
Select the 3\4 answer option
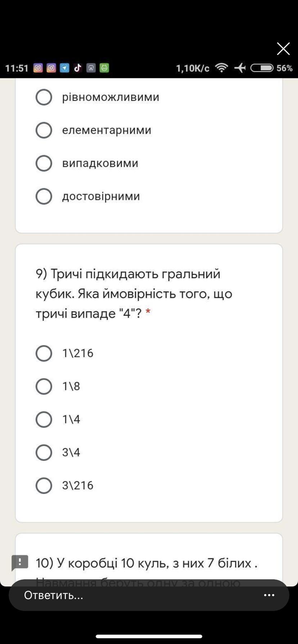(x=44, y=452)
